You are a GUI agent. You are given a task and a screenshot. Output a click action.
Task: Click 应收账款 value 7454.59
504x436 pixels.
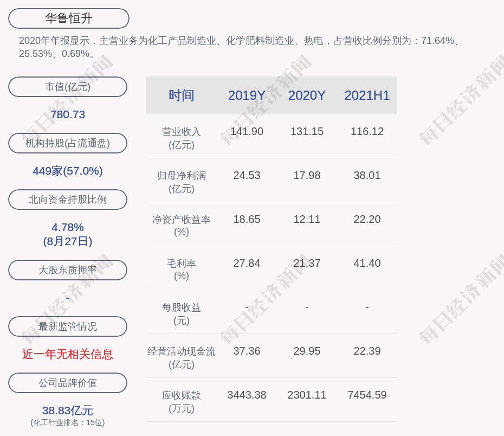[367, 395]
